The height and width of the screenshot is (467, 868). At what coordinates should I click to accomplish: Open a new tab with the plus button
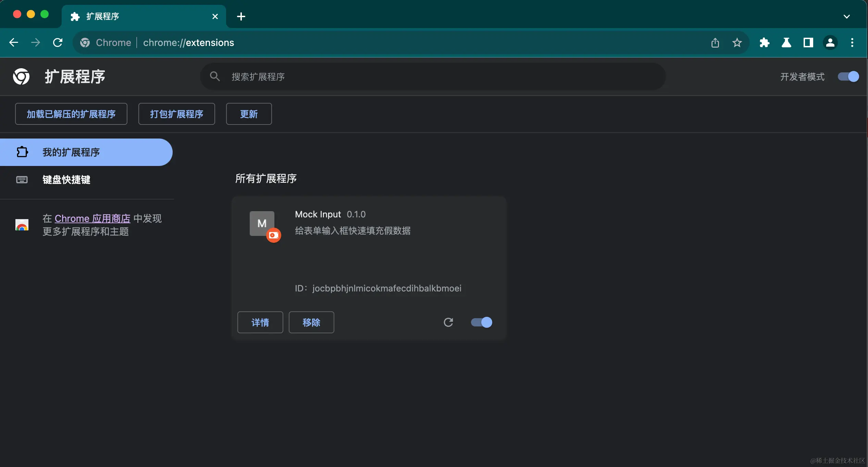[241, 16]
